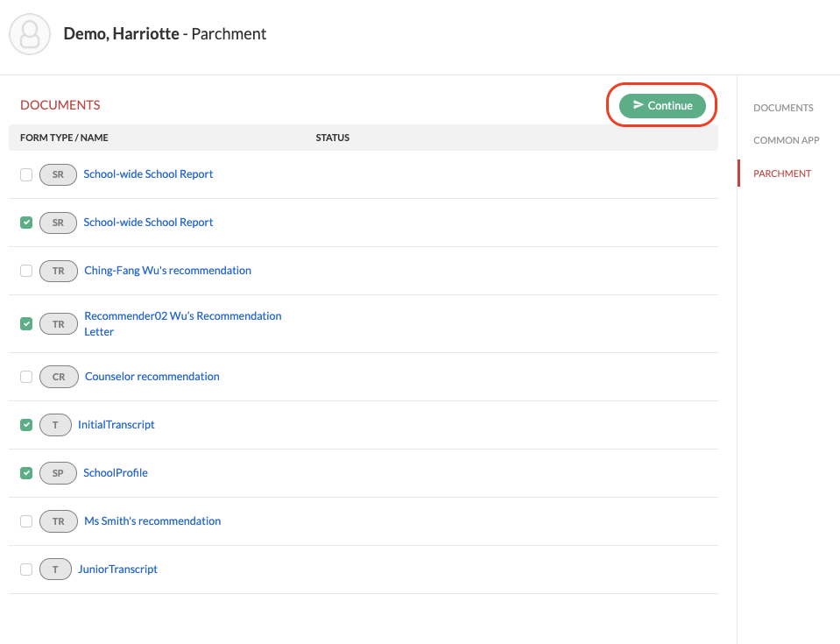Screen dimensions: 840x644
Task: Click the student profile avatar icon
Action: pyautogui.click(x=30, y=34)
